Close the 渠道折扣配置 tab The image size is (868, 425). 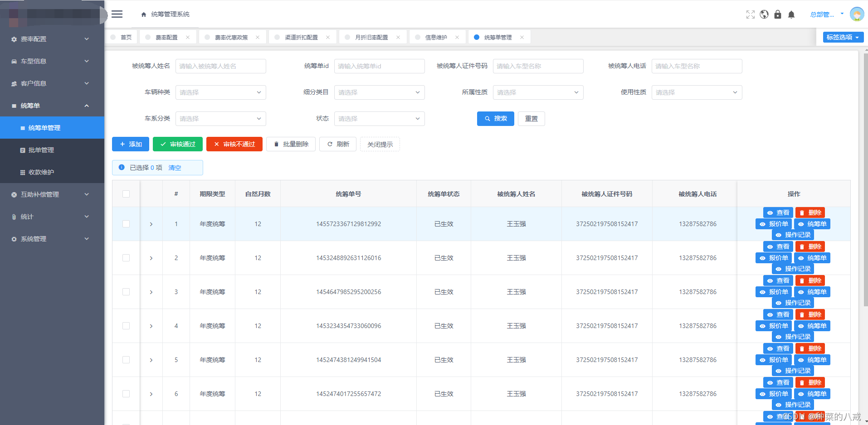pos(328,37)
